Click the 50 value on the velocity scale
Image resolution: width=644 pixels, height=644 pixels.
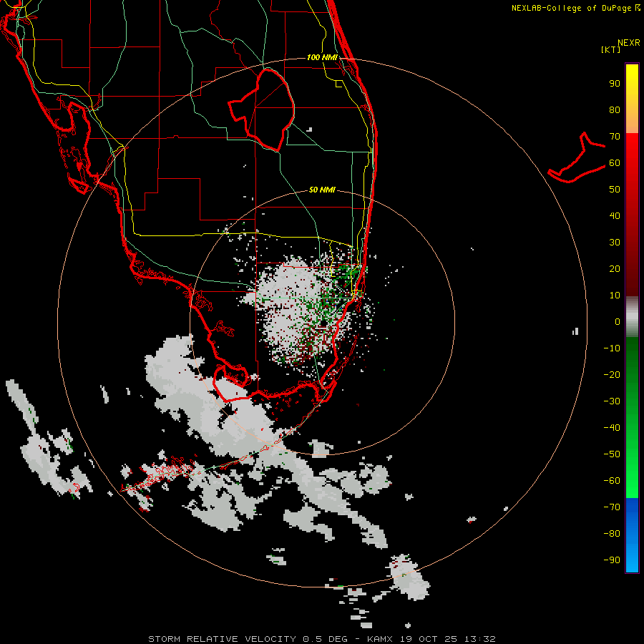click(x=615, y=190)
